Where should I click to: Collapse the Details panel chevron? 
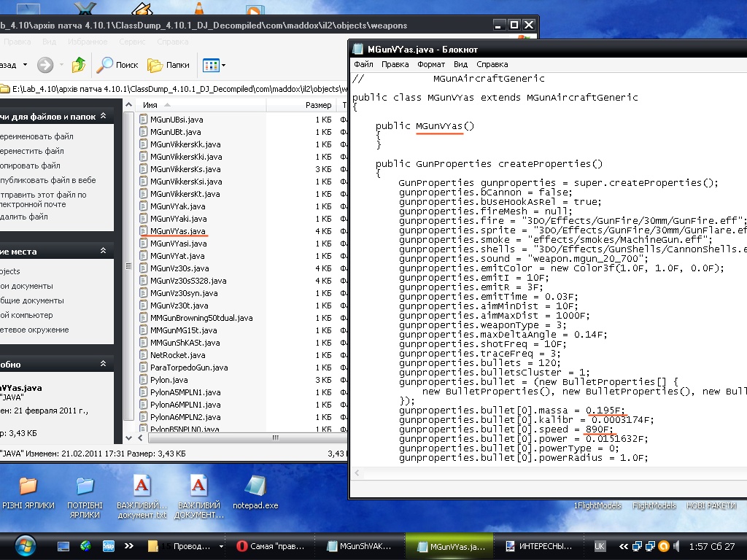click(104, 365)
